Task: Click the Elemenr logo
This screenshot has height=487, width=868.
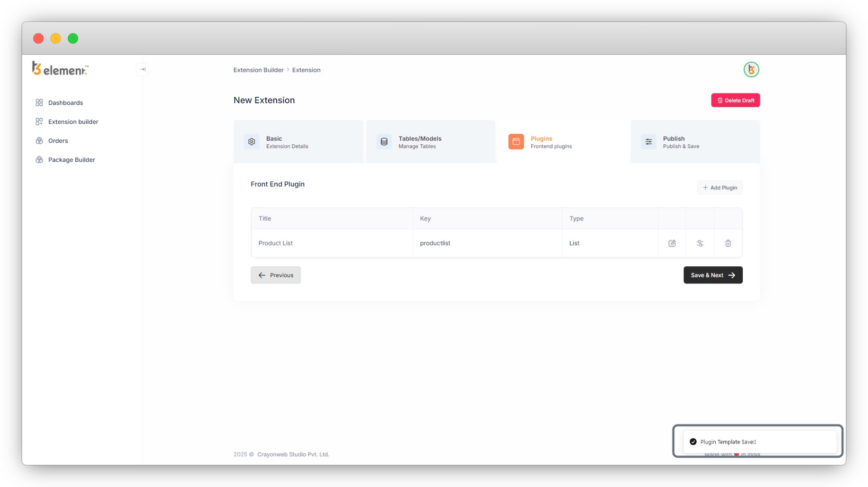Action: tap(60, 69)
